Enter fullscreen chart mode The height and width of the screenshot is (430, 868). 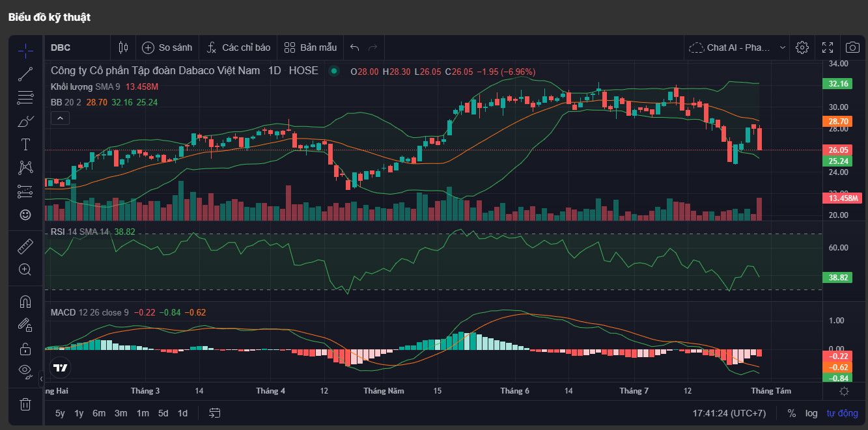(828, 47)
